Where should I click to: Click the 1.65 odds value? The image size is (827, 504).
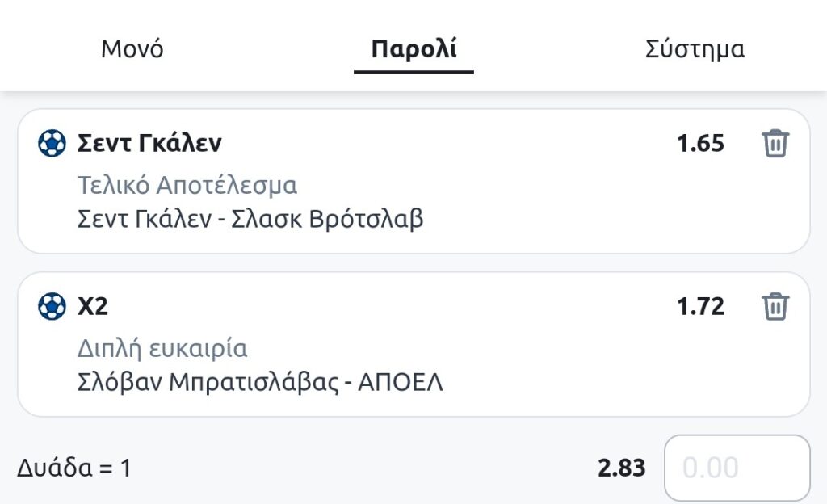coord(700,144)
